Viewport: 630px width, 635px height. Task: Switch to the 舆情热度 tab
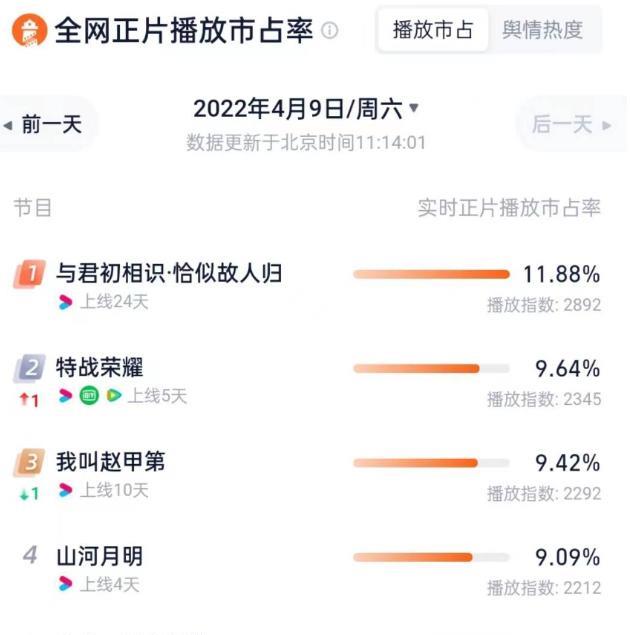tap(543, 30)
